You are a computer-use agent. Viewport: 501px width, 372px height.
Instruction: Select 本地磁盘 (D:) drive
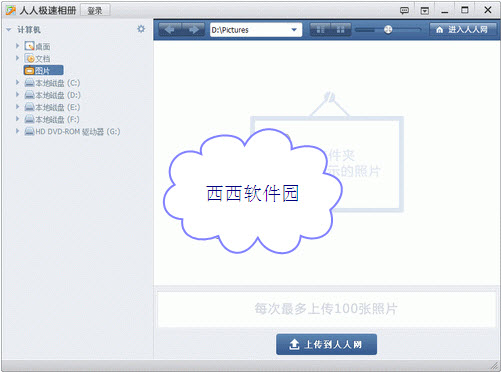pyautogui.click(x=52, y=95)
